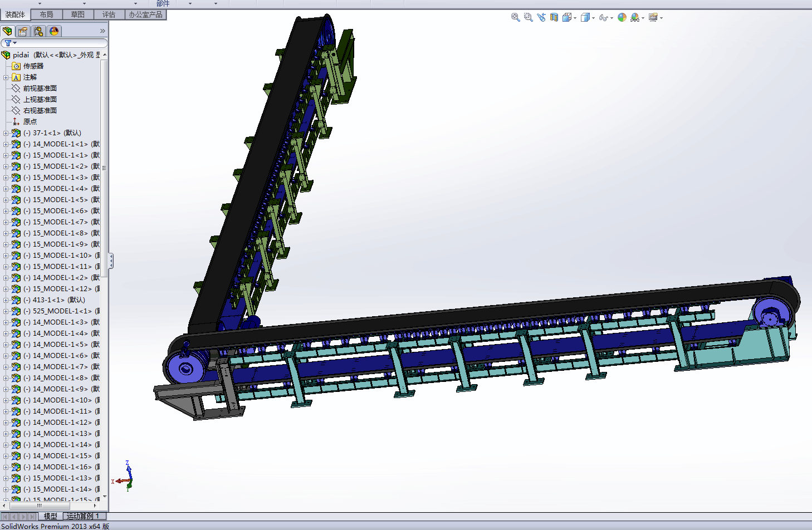Click the Zoom to Fit icon
Viewport: 812px width, 530px height.
515,17
